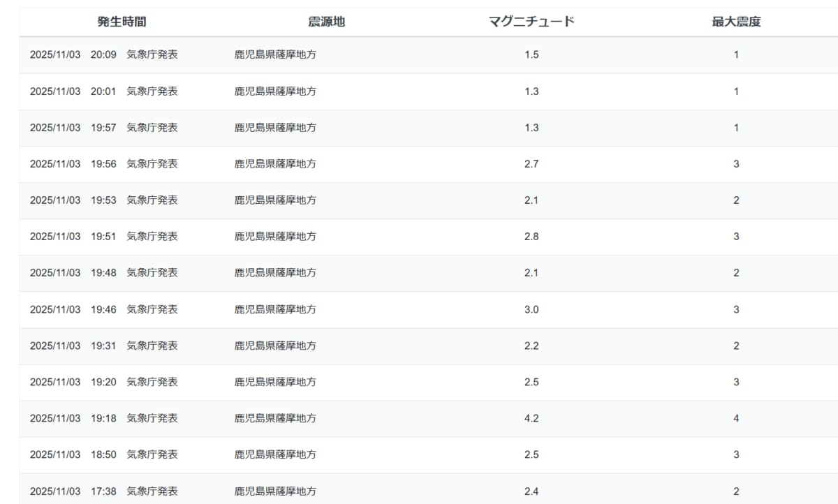838x504 pixels.
Task: Click the 19:20 earthquake row
Action: tap(103, 382)
